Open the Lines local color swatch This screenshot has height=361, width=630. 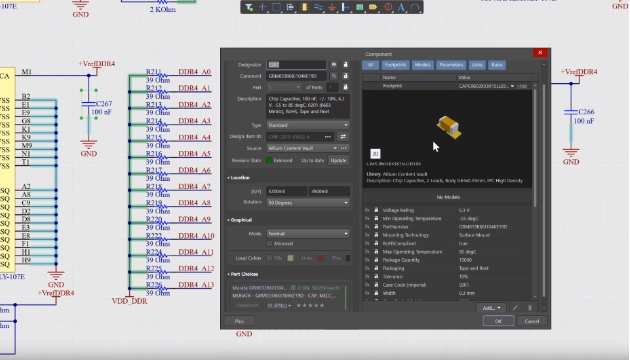321,258
